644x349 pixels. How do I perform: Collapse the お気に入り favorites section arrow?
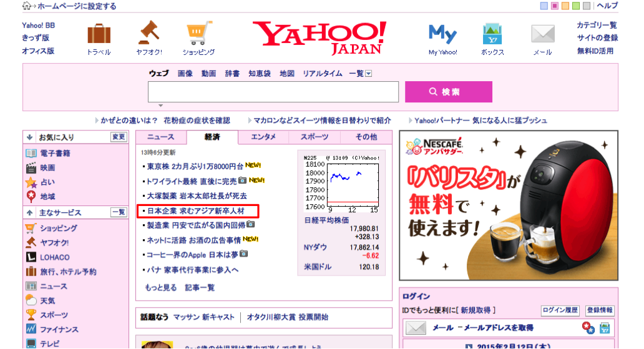[29, 137]
